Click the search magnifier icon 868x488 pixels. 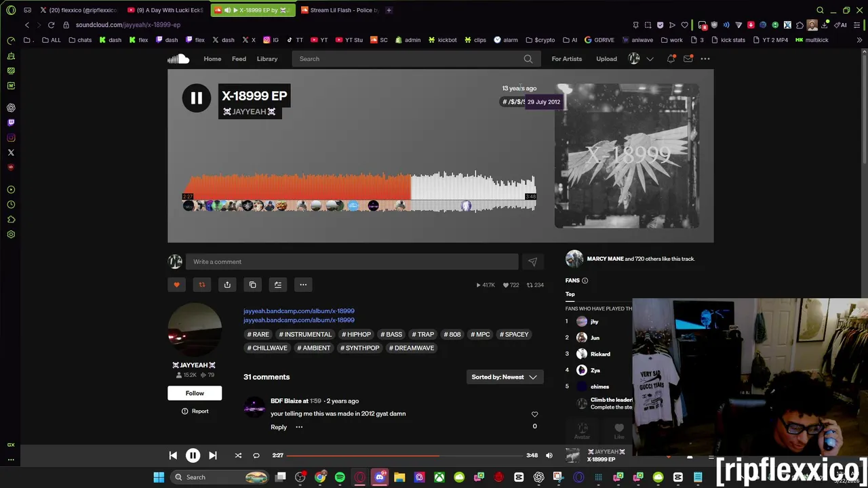[528, 59]
